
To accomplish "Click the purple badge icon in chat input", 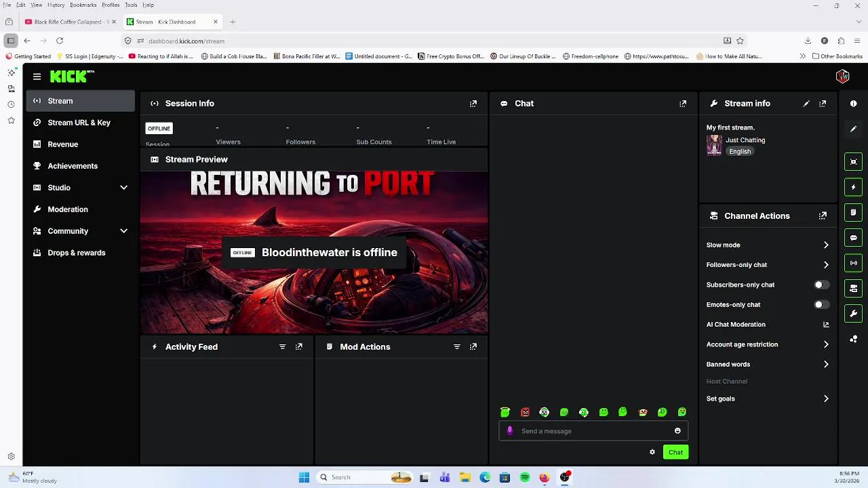I will [x=510, y=430].
